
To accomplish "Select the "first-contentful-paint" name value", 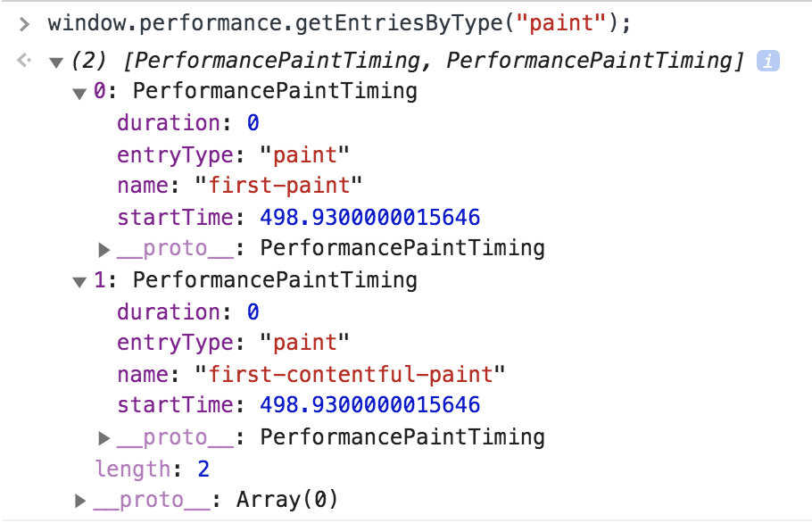I will (350, 374).
